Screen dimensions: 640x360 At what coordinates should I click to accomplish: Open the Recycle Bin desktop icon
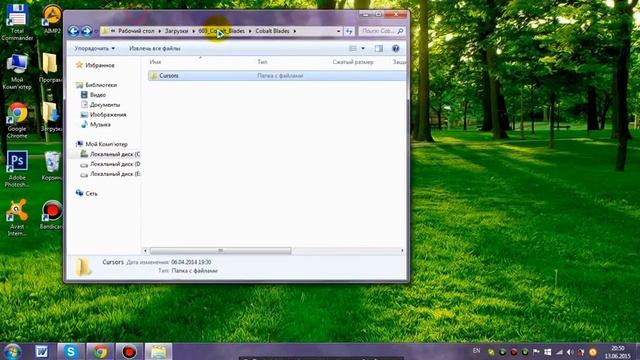click(52, 166)
